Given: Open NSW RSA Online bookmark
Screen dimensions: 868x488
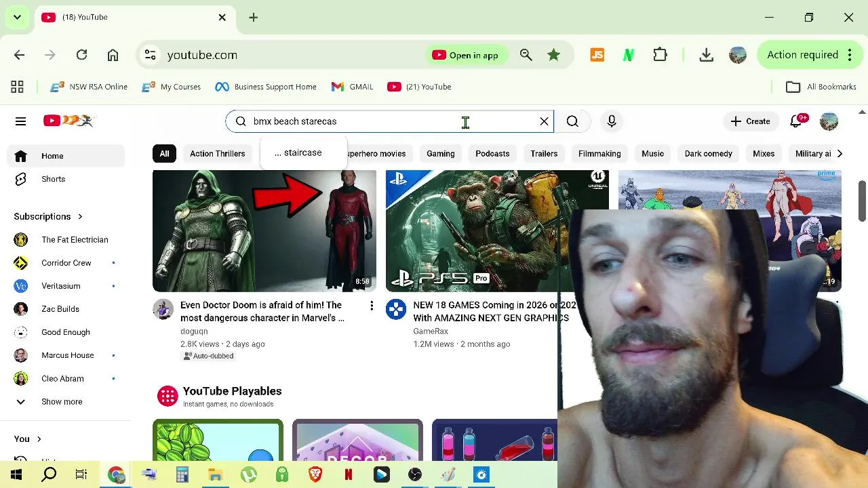Looking at the screenshot, I should pos(89,87).
